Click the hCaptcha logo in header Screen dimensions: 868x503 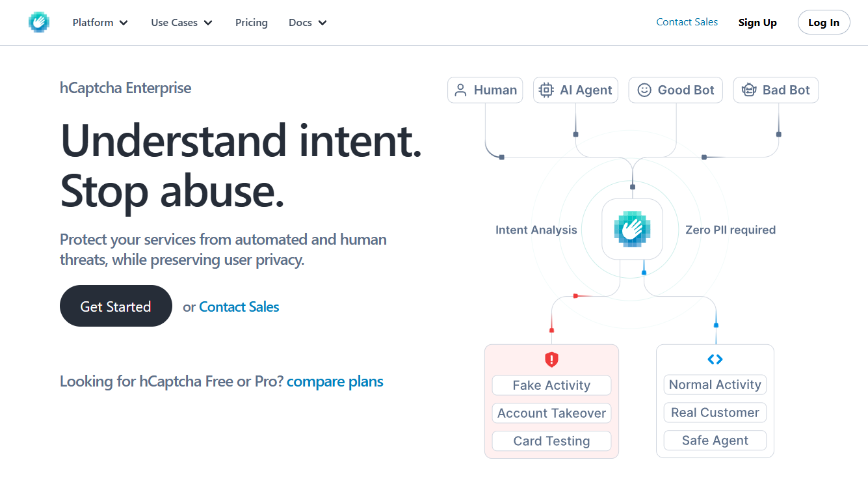pos(39,22)
